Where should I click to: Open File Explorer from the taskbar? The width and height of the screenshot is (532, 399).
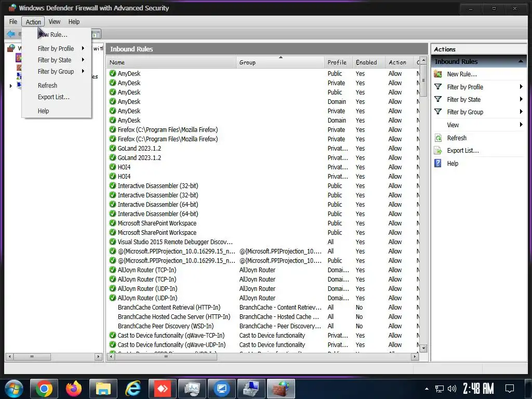[x=103, y=389]
